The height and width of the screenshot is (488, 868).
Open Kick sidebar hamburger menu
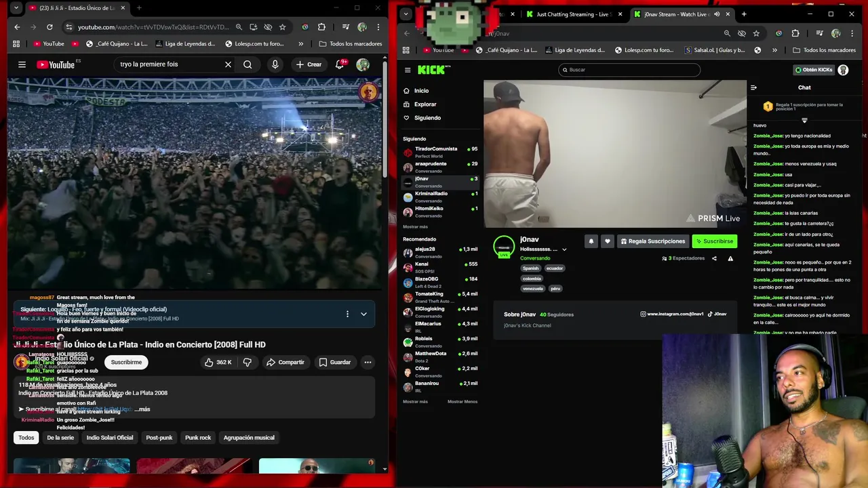(x=408, y=70)
